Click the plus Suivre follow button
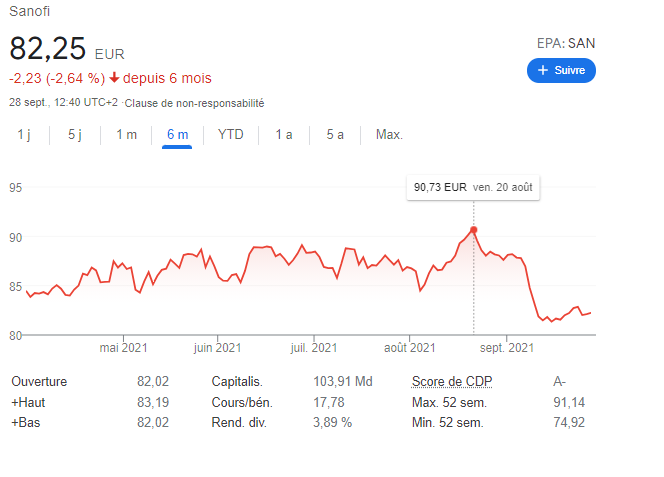This screenshot has width=664, height=477. 561,70
